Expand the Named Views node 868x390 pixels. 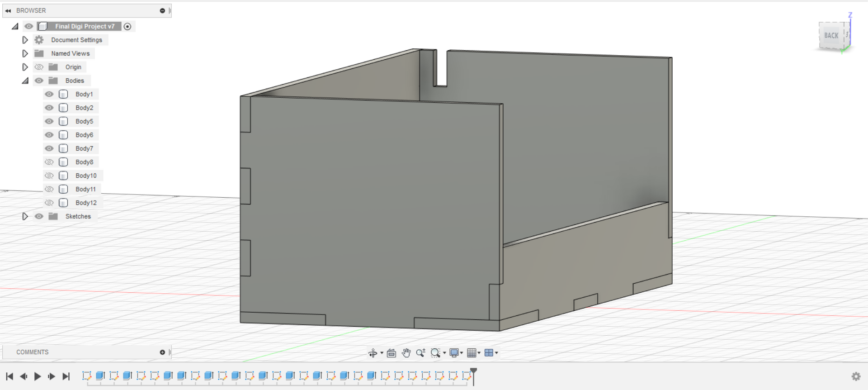[x=25, y=53]
